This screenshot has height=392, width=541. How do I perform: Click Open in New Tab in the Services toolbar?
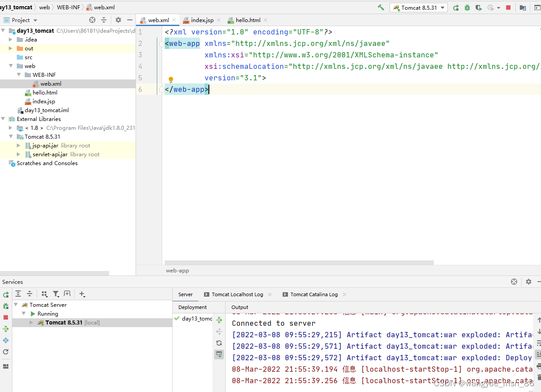click(67, 294)
